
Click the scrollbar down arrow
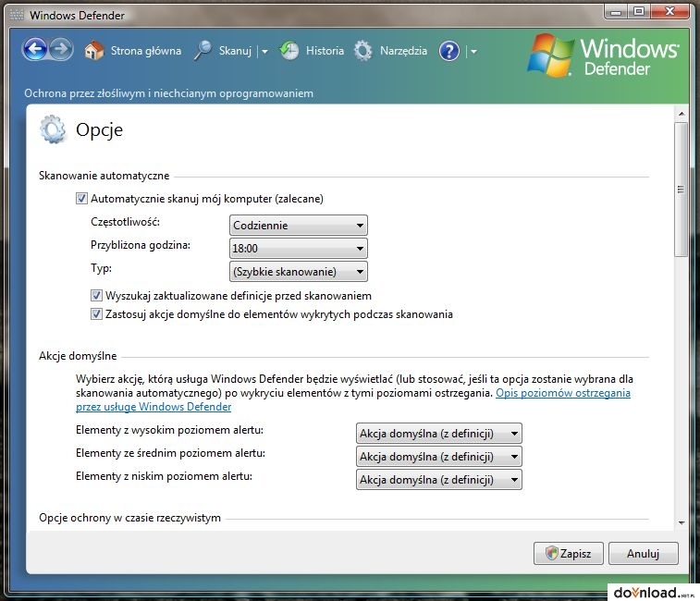(682, 522)
